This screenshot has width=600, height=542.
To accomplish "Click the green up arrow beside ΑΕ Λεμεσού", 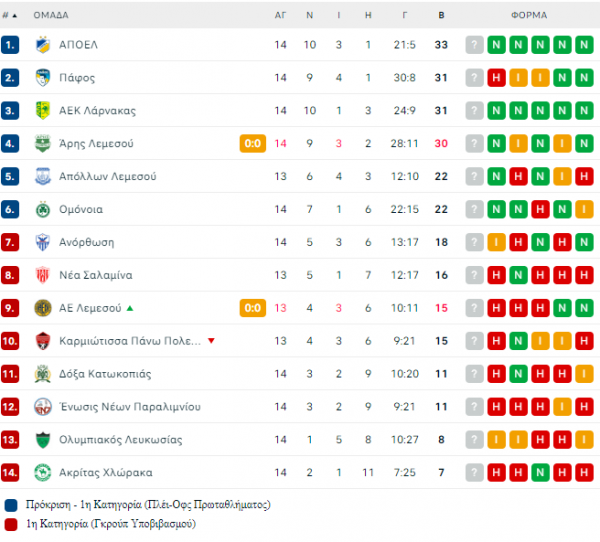I will 130,308.
